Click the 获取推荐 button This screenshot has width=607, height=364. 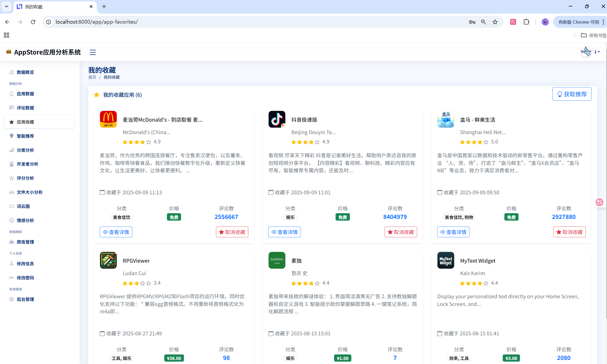click(572, 94)
